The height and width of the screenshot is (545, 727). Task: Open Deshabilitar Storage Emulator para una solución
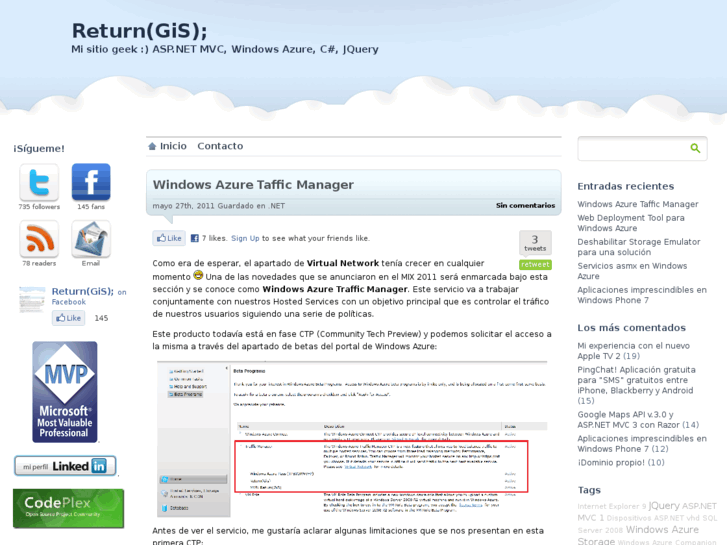[638, 247]
